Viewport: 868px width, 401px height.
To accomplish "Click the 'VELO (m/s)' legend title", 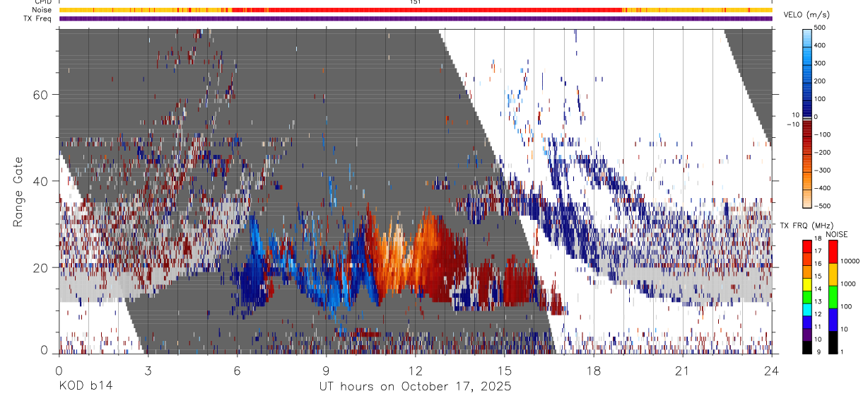I will coord(807,15).
